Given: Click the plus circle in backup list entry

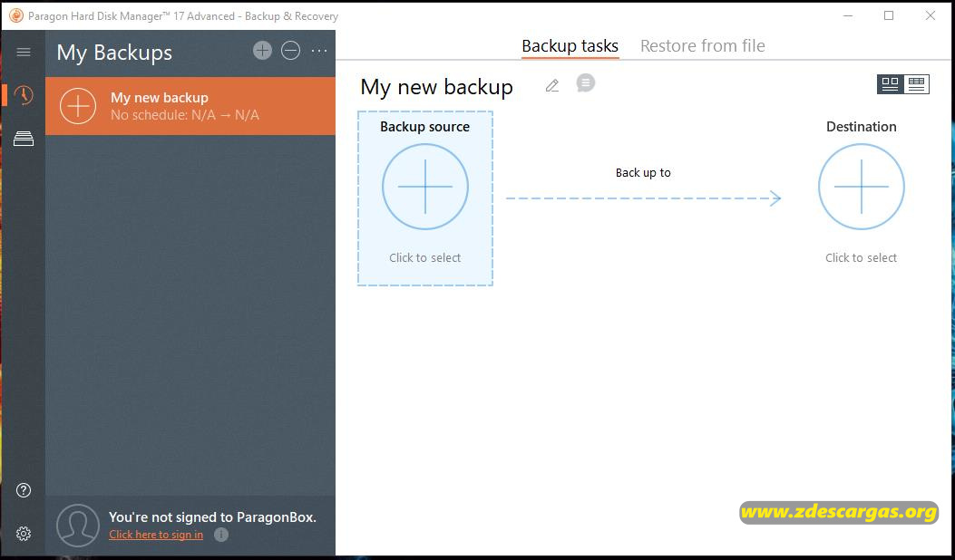Looking at the screenshot, I should click(x=78, y=106).
